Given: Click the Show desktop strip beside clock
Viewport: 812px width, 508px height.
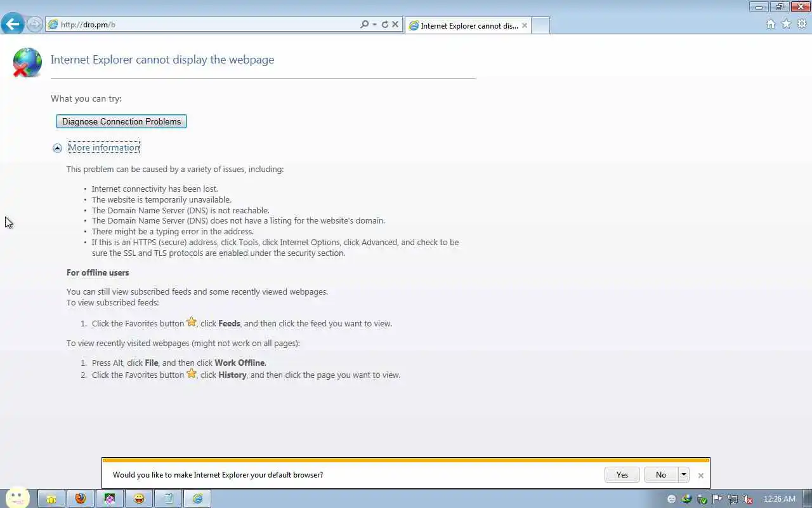Looking at the screenshot, I should [808, 498].
